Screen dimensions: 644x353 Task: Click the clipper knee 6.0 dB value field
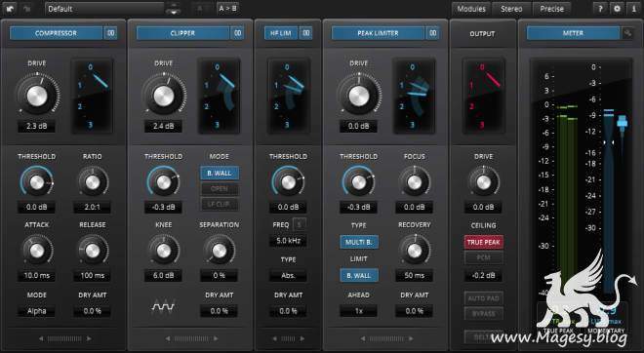(x=163, y=275)
